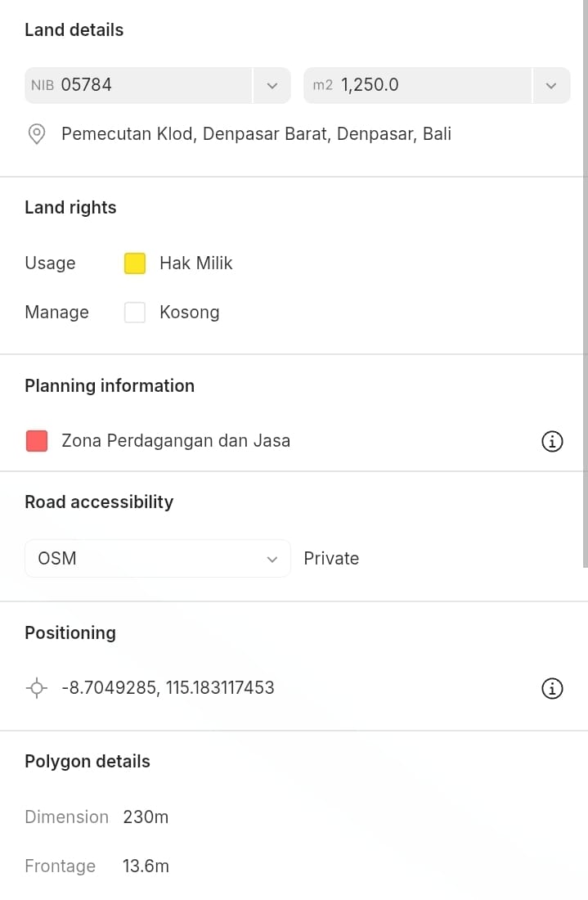Click the crosshair coordinates icon
This screenshot has height=900, width=588.
37,689
